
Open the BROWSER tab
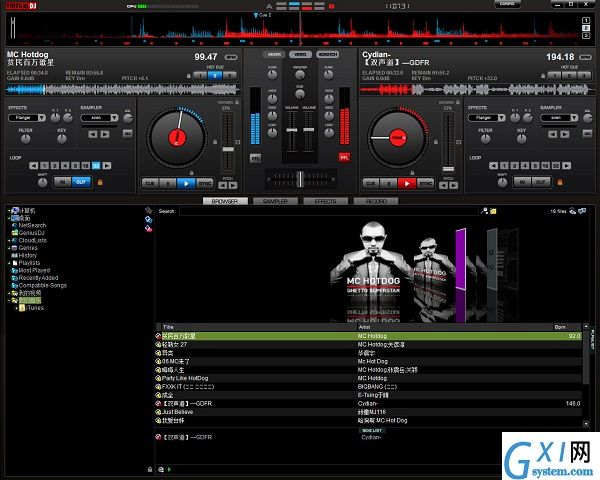225,201
